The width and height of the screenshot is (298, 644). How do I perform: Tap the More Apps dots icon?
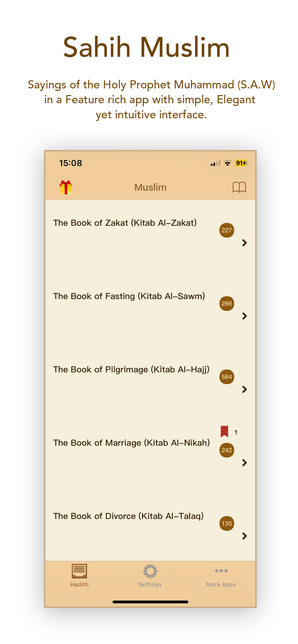(x=221, y=570)
